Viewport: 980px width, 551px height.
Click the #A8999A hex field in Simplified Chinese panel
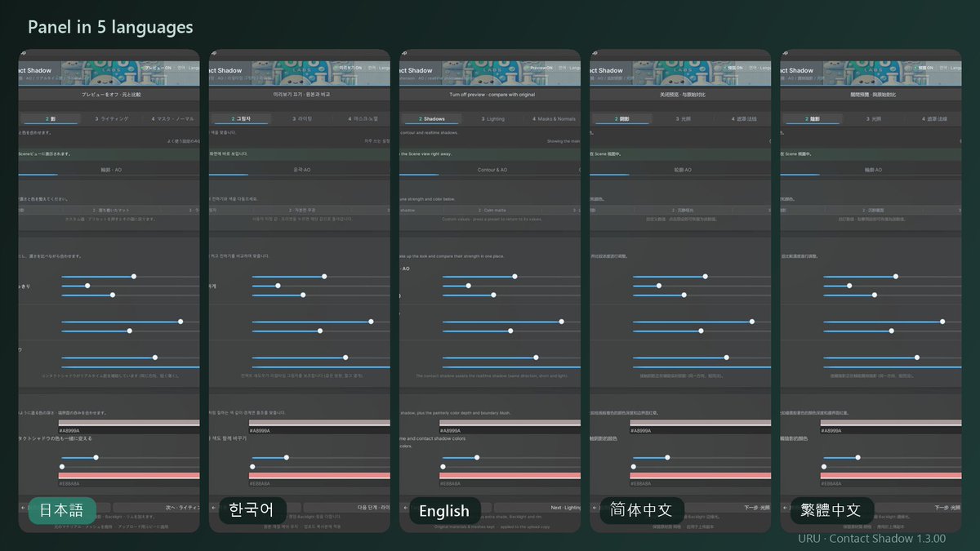(700, 430)
